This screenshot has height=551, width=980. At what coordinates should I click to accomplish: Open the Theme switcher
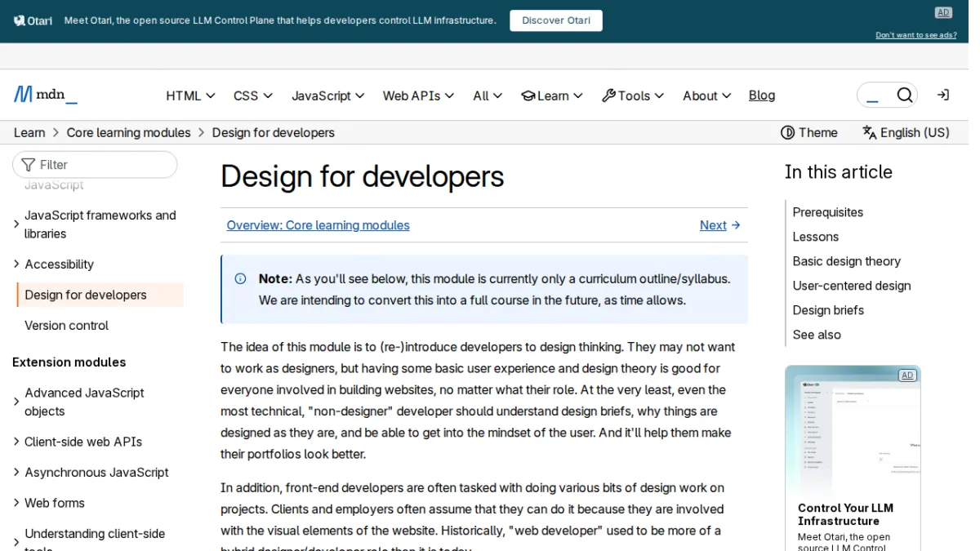(x=809, y=132)
